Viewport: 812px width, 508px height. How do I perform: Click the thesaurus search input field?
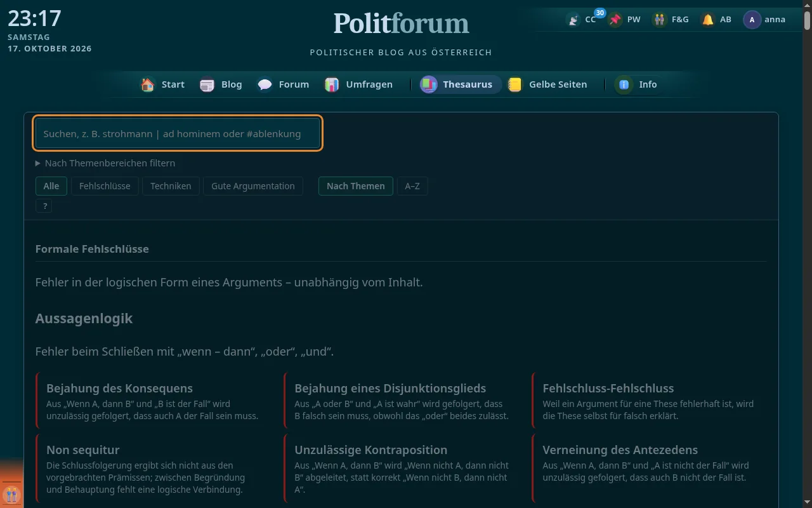click(x=178, y=134)
